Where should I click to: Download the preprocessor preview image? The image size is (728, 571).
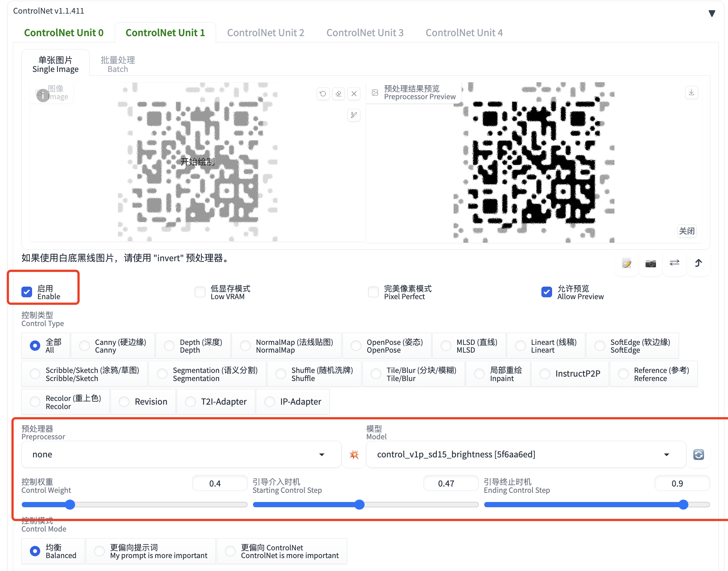click(x=691, y=92)
